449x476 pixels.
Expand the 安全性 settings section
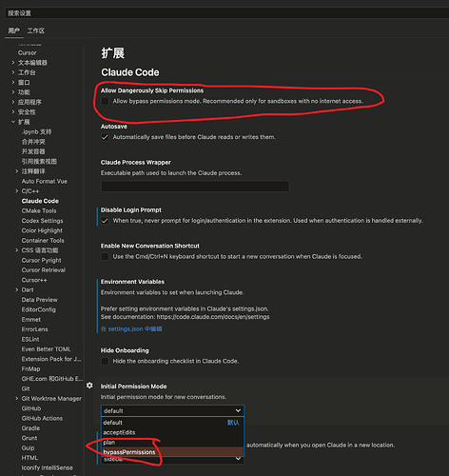[x=13, y=111]
